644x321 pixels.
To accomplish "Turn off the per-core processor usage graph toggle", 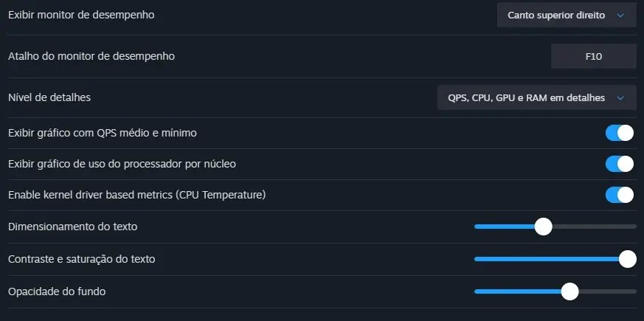I will [x=619, y=164].
